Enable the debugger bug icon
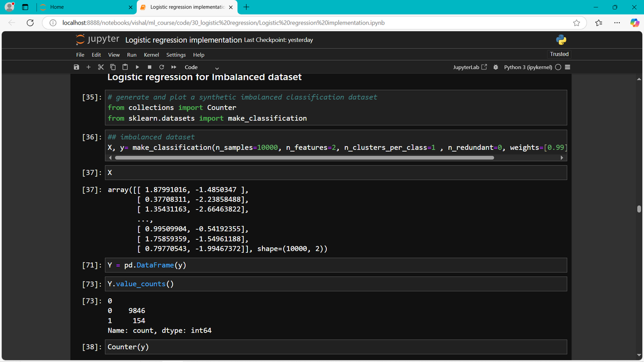This screenshot has height=362, width=644. [x=496, y=67]
